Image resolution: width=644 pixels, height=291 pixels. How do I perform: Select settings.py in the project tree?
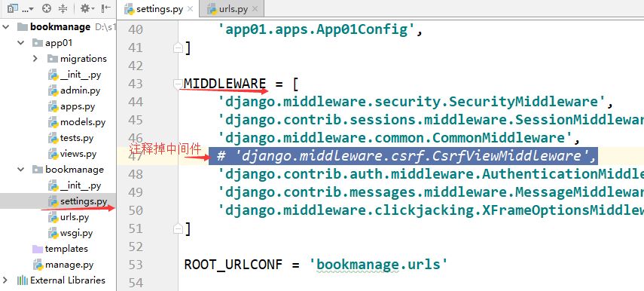[x=84, y=201]
